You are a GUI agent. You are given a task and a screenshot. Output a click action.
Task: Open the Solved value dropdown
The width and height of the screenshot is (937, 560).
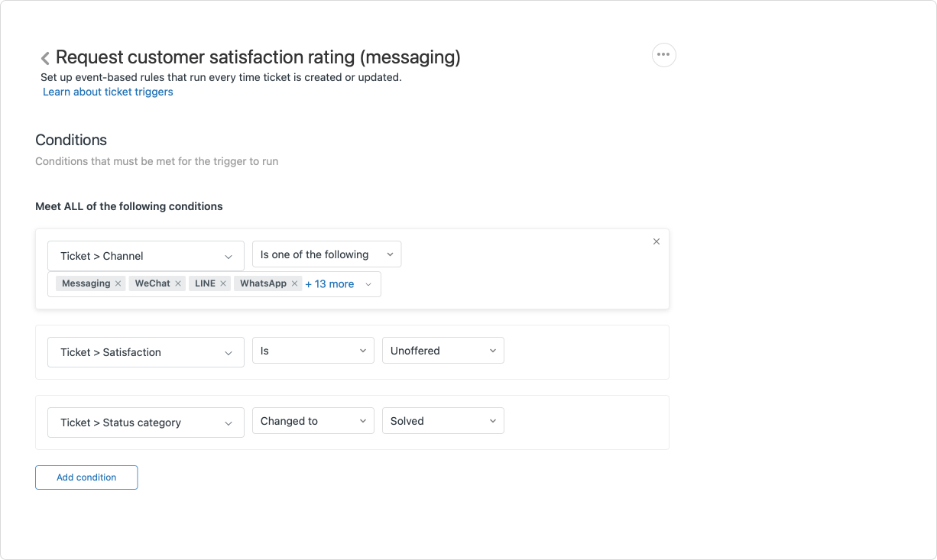click(443, 421)
